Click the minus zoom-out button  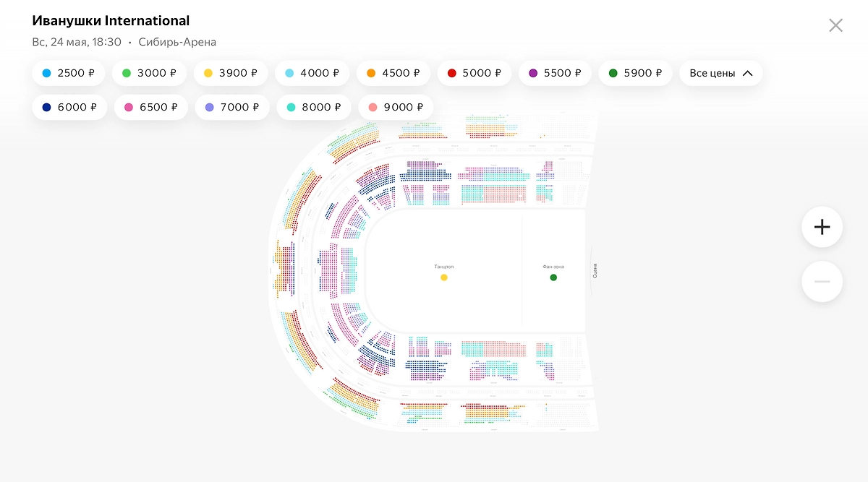coord(822,281)
